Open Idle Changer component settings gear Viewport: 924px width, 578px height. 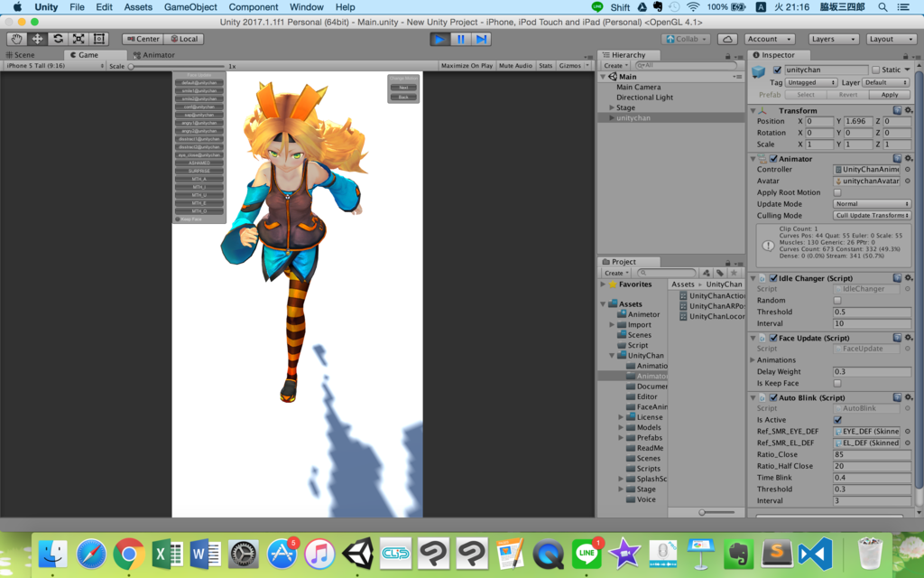(909, 278)
